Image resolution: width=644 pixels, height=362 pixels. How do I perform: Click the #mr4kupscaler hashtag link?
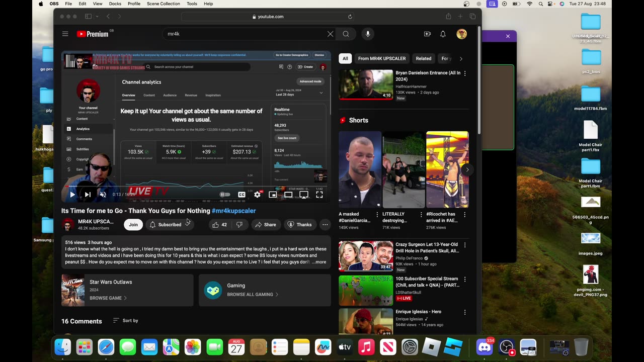tap(233, 211)
